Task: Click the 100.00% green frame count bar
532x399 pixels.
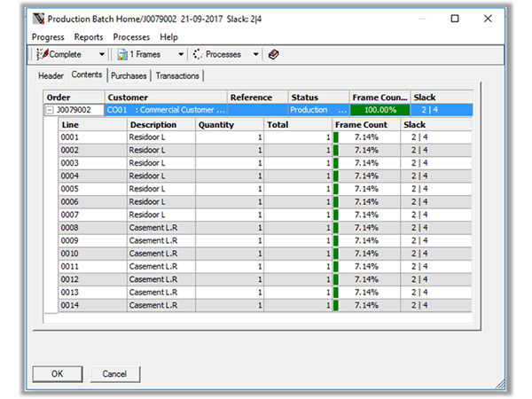Action: pos(379,111)
